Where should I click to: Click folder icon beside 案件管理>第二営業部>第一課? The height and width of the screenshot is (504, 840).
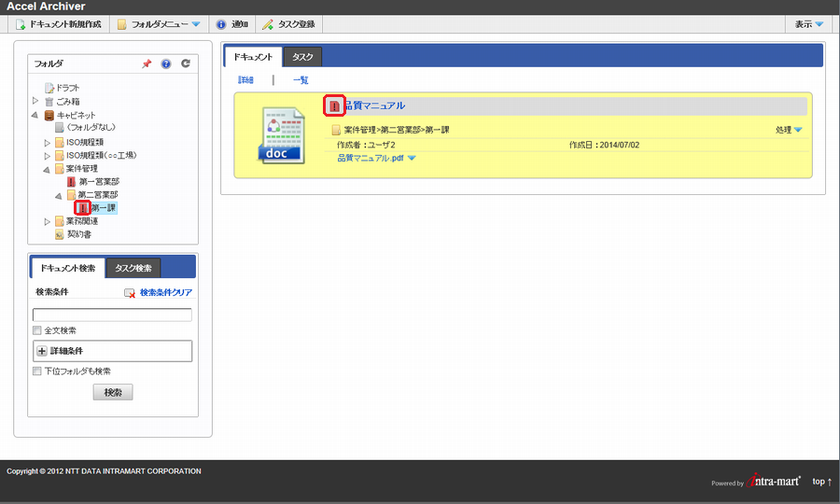click(336, 130)
